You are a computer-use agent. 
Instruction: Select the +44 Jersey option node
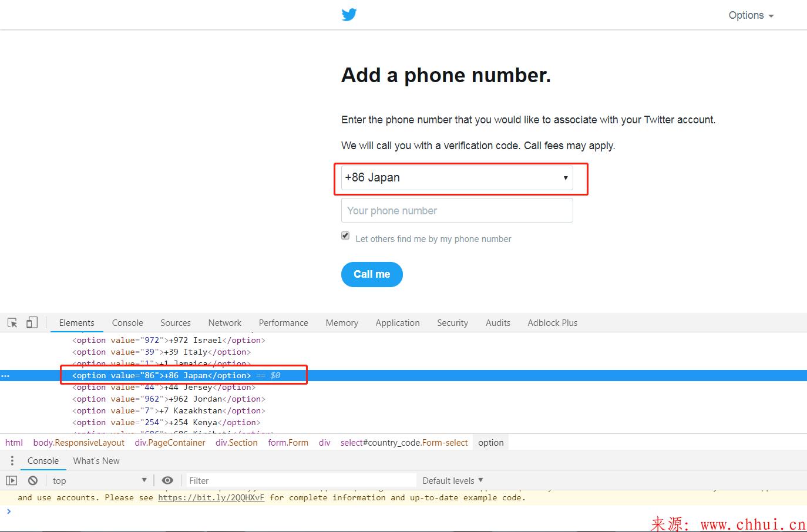pyautogui.click(x=164, y=387)
